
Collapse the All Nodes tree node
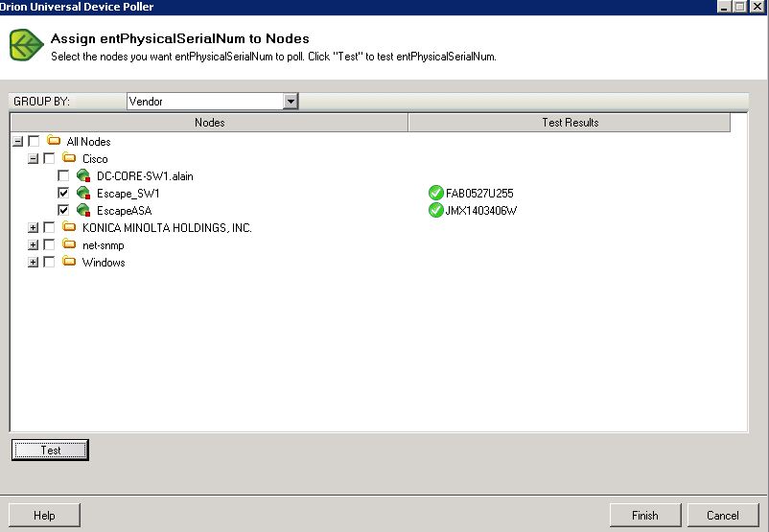coord(17,142)
